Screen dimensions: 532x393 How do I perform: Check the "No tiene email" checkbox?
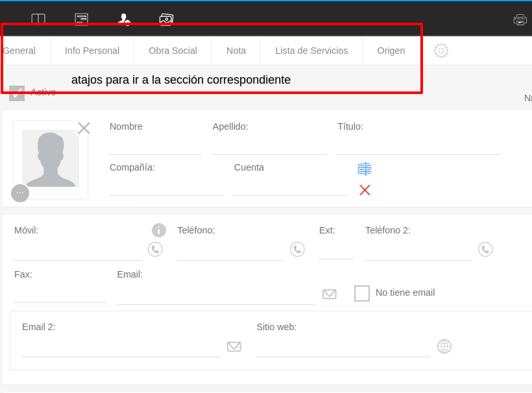(362, 293)
